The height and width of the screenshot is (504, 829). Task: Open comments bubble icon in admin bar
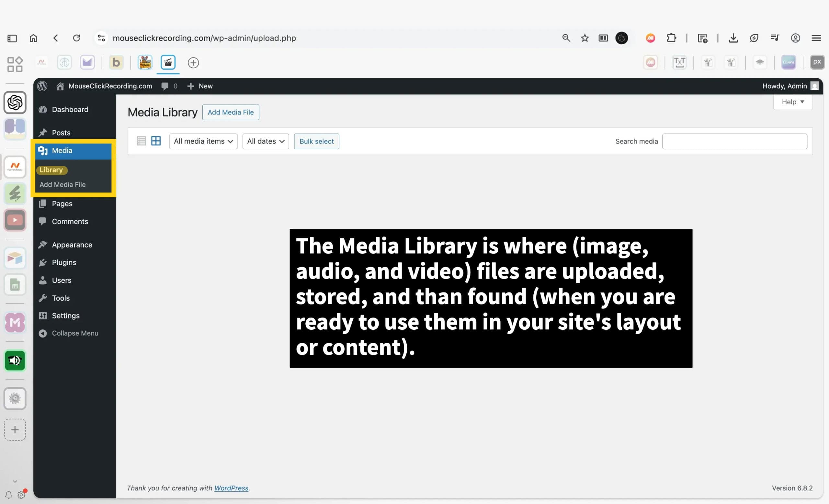165,86
